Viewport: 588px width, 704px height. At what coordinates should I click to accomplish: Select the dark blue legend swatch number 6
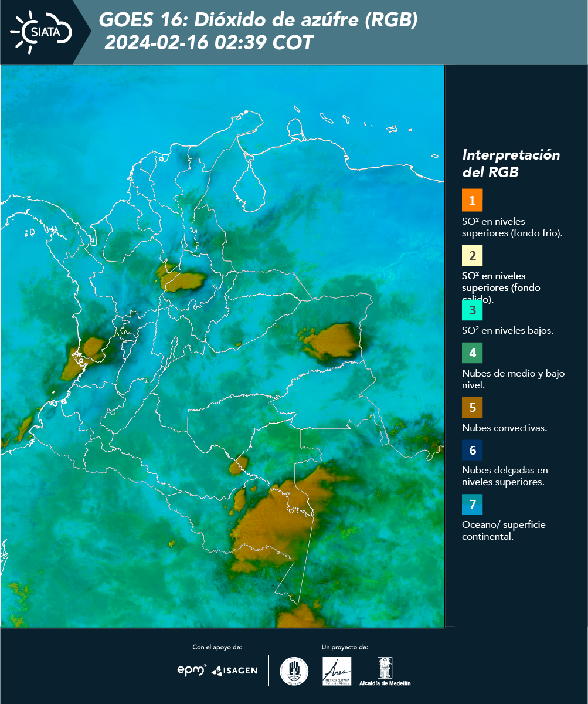(x=472, y=450)
